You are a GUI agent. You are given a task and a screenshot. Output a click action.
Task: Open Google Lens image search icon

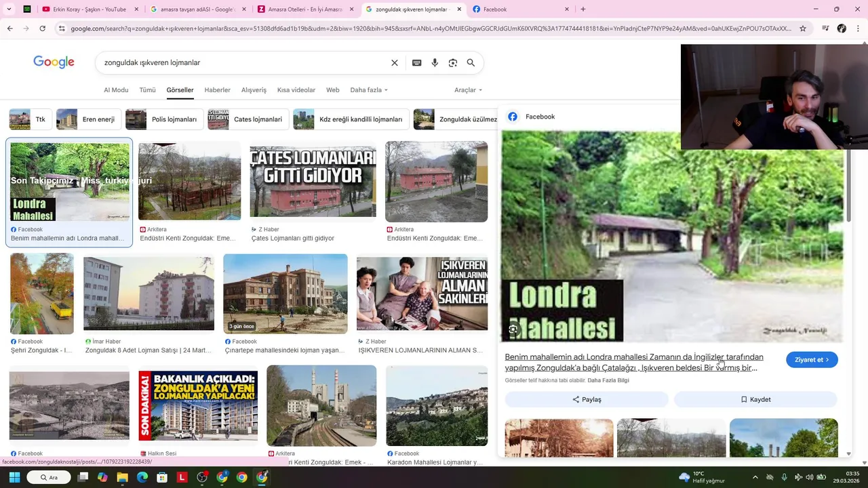452,62
